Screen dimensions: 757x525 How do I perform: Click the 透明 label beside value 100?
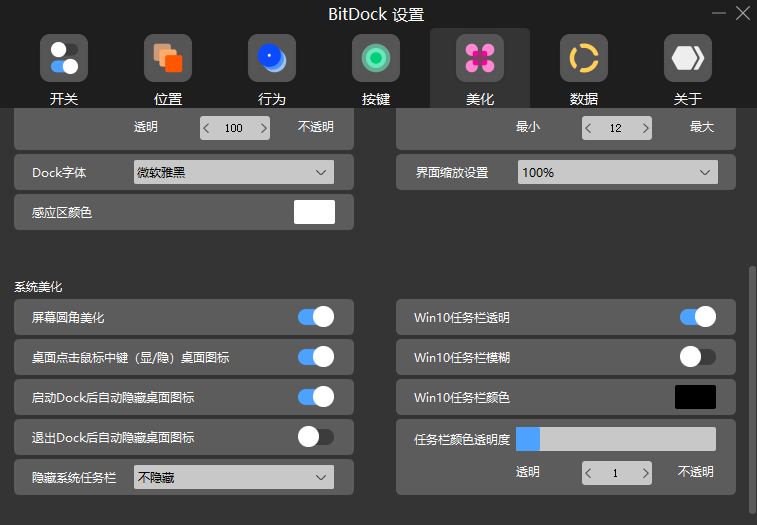coord(146,127)
